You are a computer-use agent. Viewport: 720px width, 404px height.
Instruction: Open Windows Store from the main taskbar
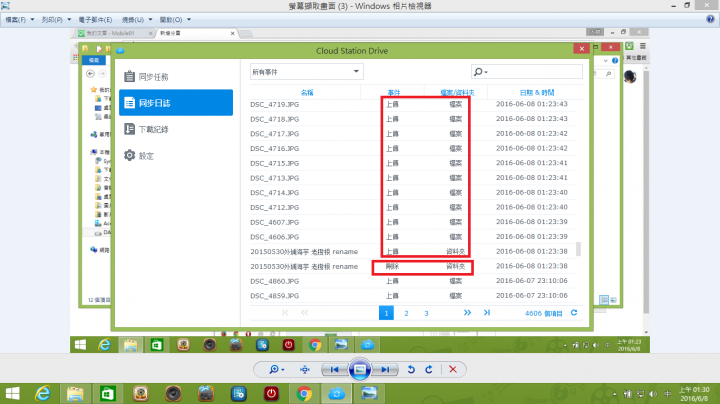(107, 393)
